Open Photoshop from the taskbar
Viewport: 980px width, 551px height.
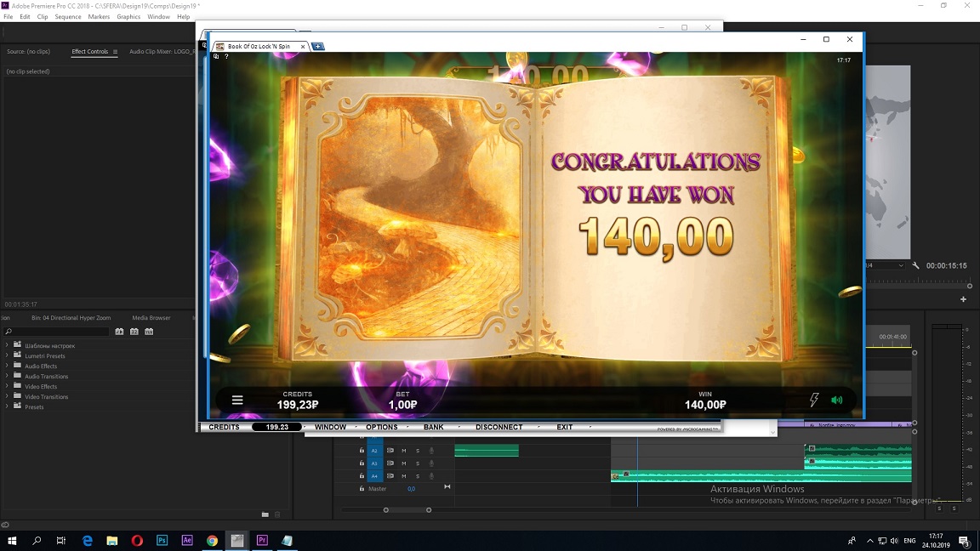tap(162, 540)
